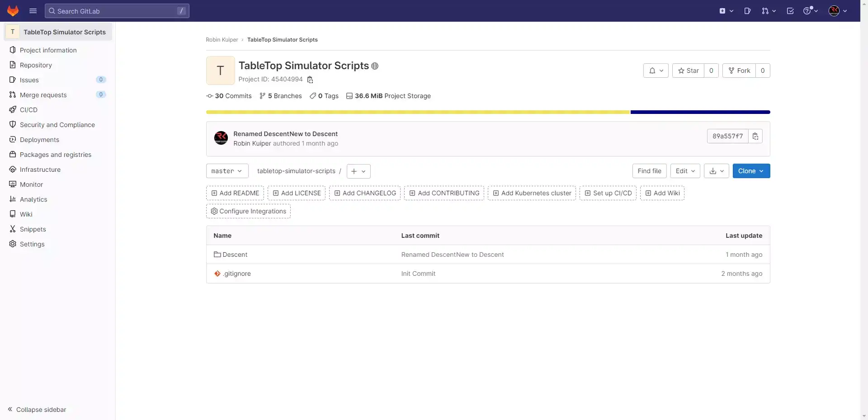Open the download source code dropdown
Screen dimensions: 868x420
pyautogui.click(x=717, y=171)
